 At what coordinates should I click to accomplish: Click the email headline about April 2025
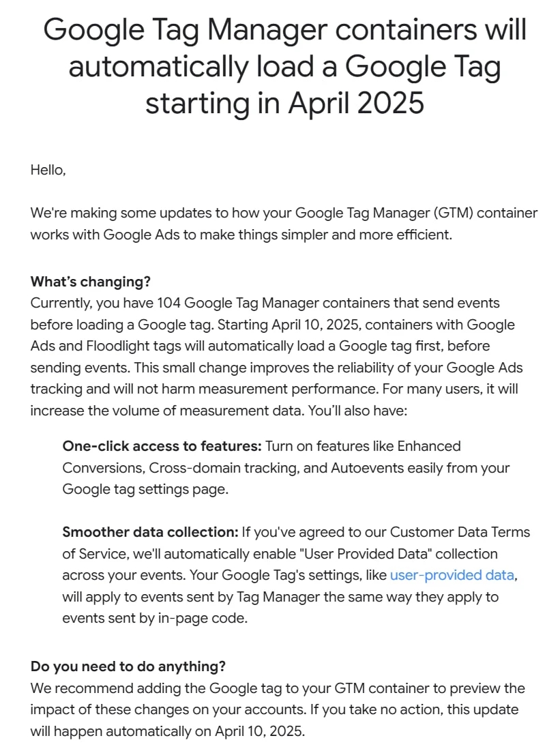[284, 66]
